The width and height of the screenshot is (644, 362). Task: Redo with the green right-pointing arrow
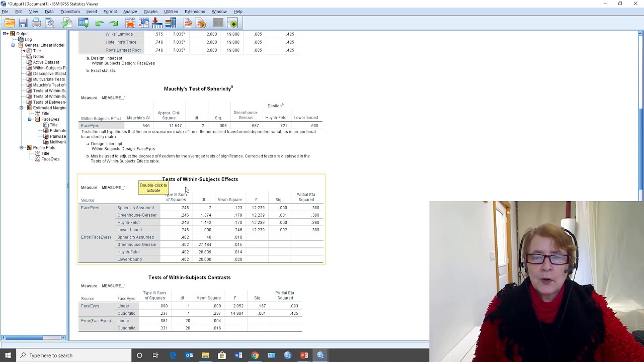[x=113, y=23]
